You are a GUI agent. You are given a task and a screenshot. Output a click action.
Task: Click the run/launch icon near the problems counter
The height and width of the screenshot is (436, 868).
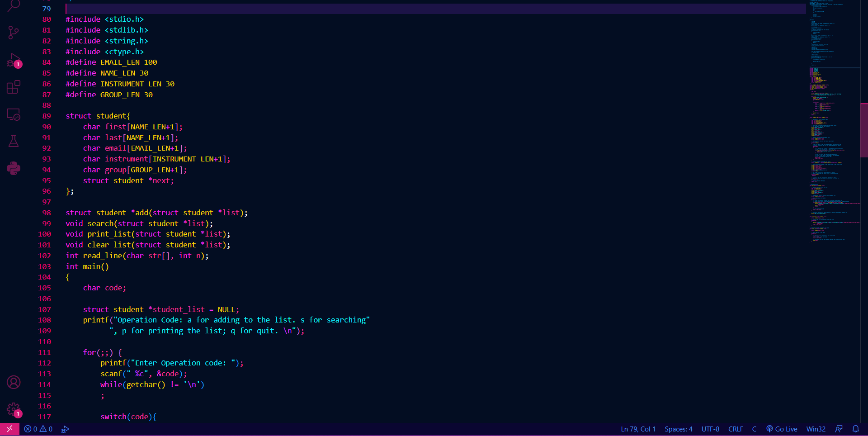[x=66, y=429]
